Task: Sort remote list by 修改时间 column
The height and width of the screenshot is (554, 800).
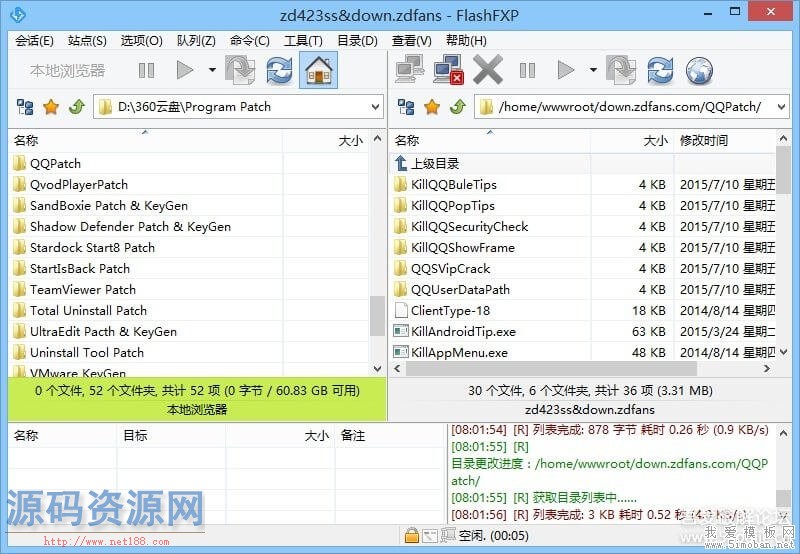Action: [x=724, y=140]
